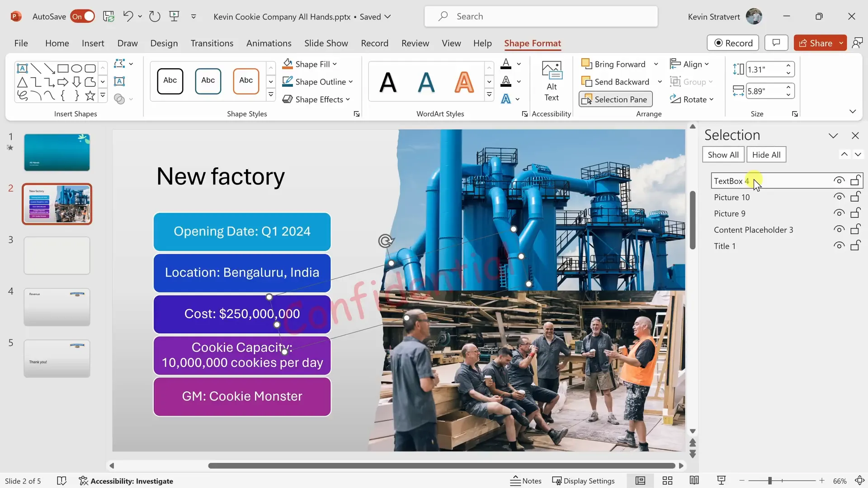Select black outlined Abc shape style
868x488 pixels.
point(170,81)
